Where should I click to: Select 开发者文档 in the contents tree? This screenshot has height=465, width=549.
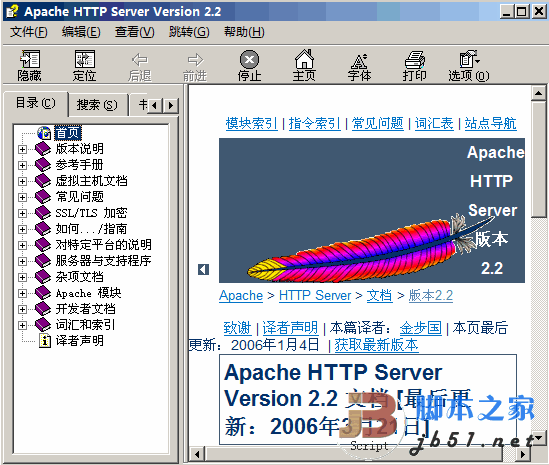[x=85, y=309]
